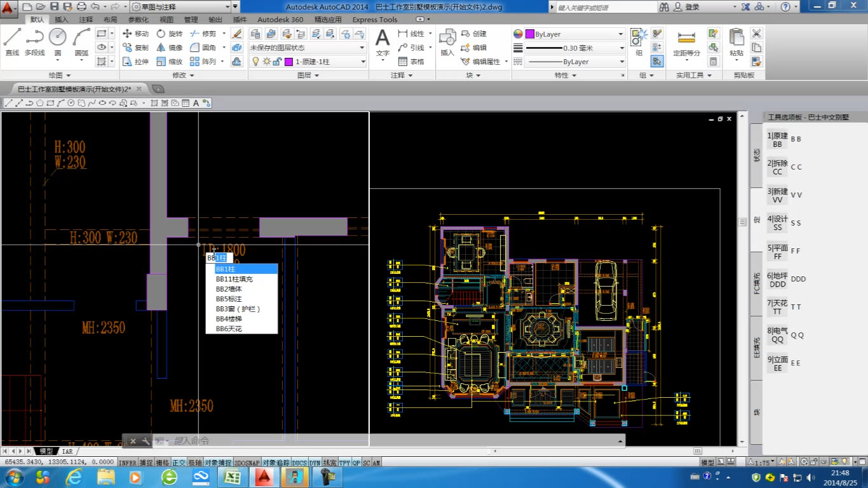The width and height of the screenshot is (868, 488).
Task: Click the 1|原建 BB palette button
Action: point(777,140)
